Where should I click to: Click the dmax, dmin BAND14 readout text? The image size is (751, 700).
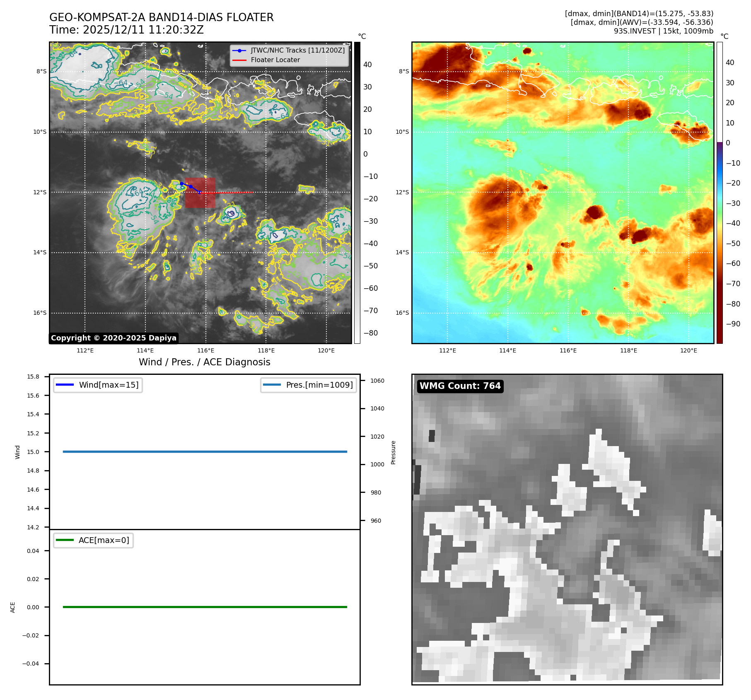(x=639, y=14)
